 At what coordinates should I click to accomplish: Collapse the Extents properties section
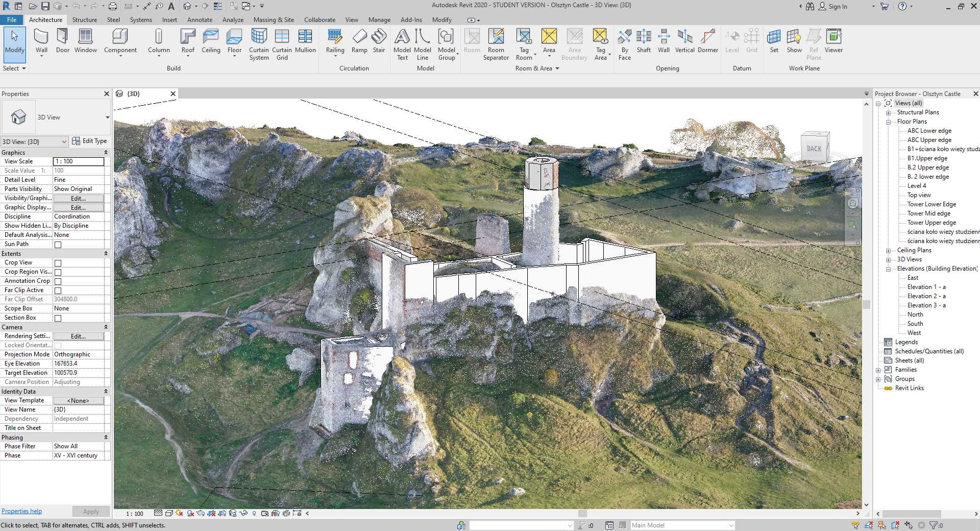[106, 254]
